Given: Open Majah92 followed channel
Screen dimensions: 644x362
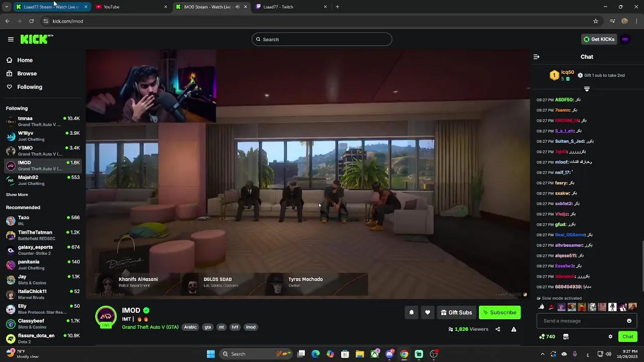Looking at the screenshot, I should (43, 180).
